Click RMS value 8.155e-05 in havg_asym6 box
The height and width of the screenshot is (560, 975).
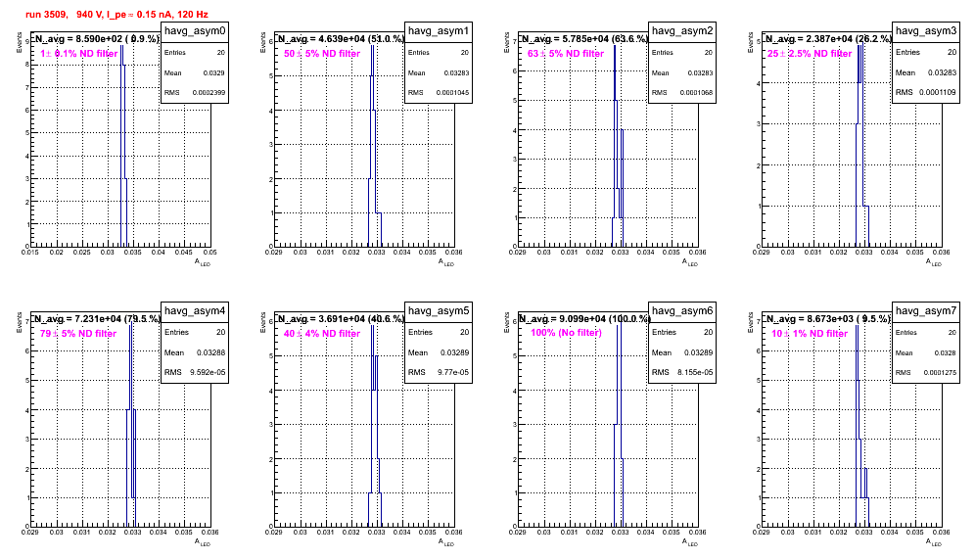tap(695, 373)
